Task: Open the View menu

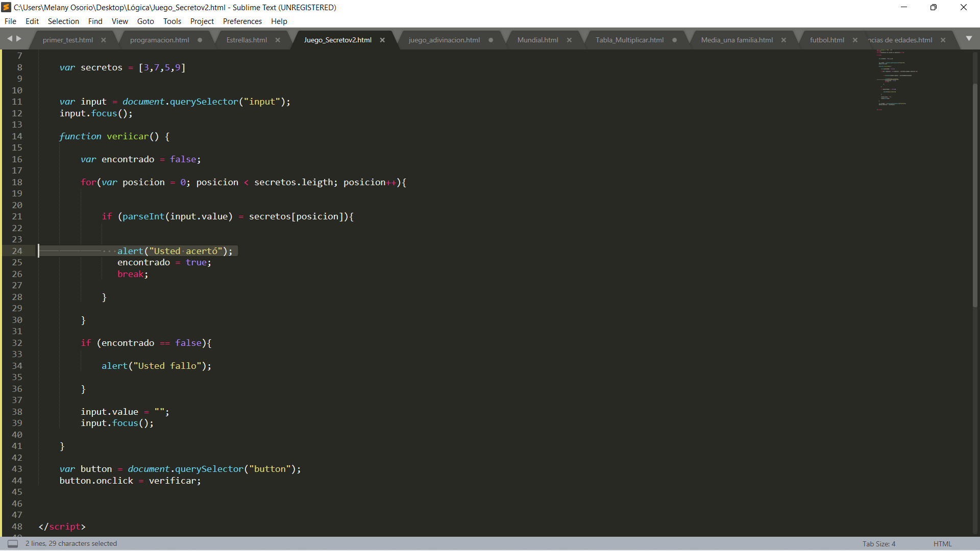Action: click(120, 21)
